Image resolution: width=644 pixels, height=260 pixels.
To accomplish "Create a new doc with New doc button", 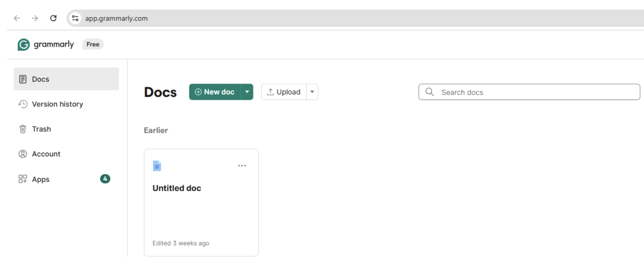I will [215, 92].
